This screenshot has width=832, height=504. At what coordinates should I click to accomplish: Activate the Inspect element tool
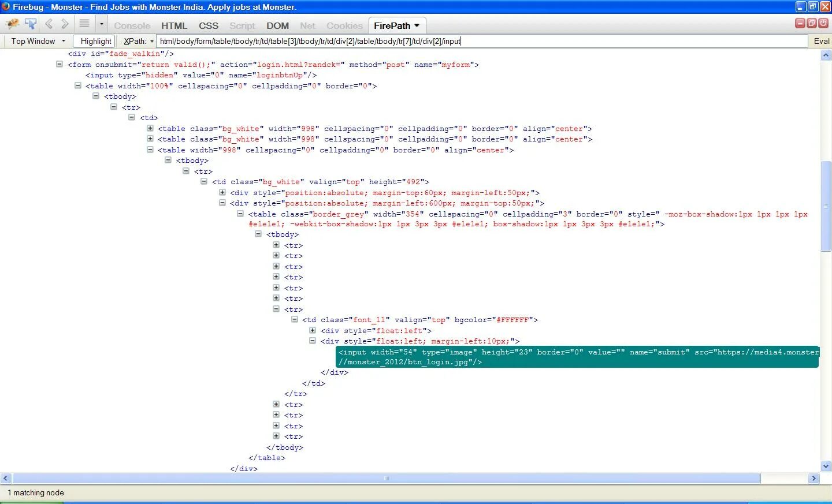tap(31, 24)
